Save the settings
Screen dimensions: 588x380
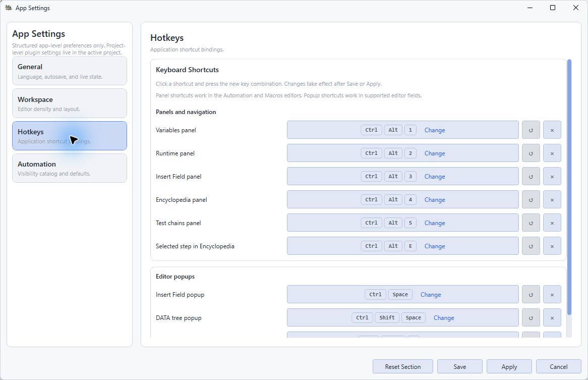pos(460,366)
